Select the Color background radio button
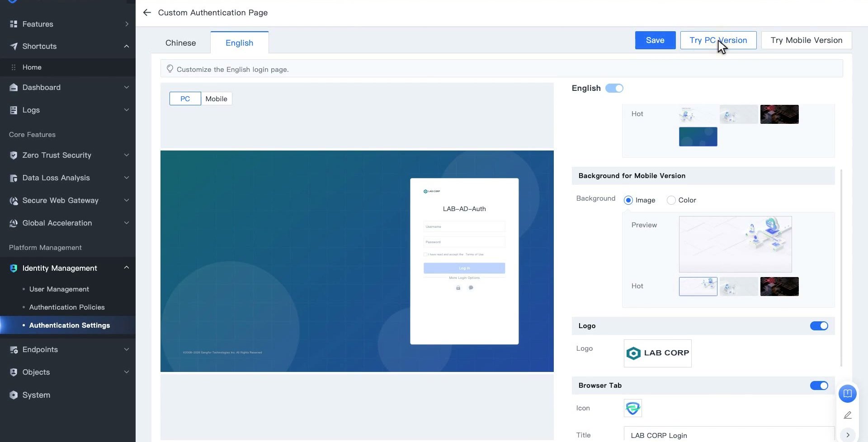Screen dimensions: 868x442 coord(671,200)
